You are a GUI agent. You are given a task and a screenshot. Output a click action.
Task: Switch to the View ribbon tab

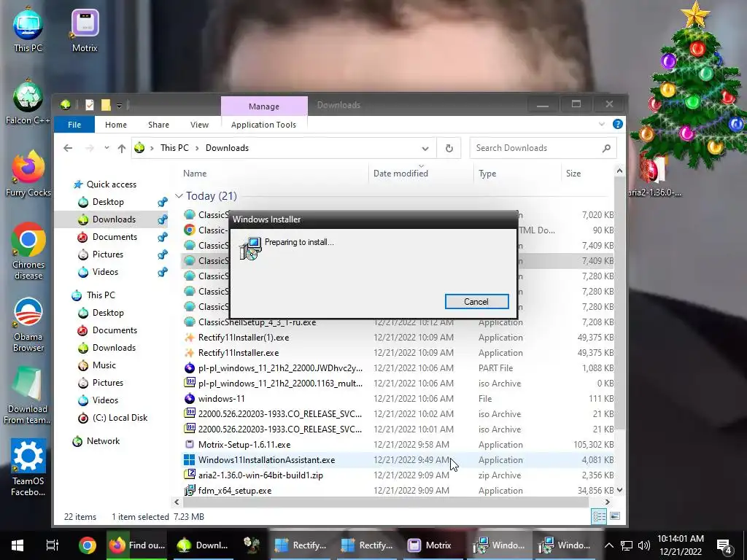click(x=200, y=125)
